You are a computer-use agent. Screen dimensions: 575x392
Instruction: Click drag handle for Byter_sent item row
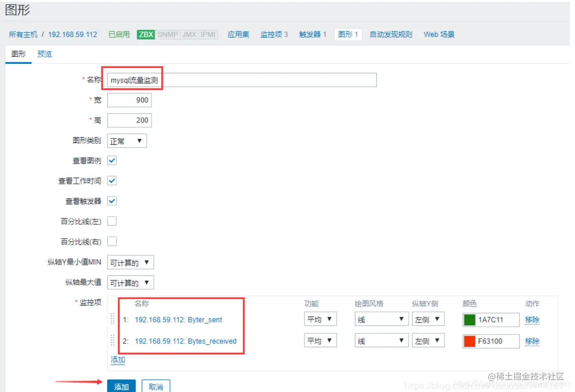[x=113, y=319]
